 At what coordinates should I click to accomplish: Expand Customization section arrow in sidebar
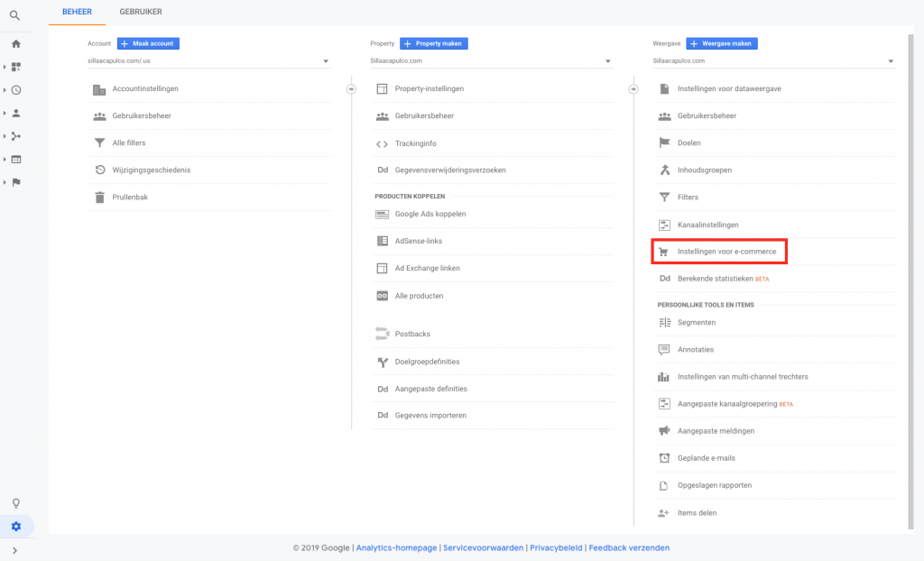[x=5, y=67]
